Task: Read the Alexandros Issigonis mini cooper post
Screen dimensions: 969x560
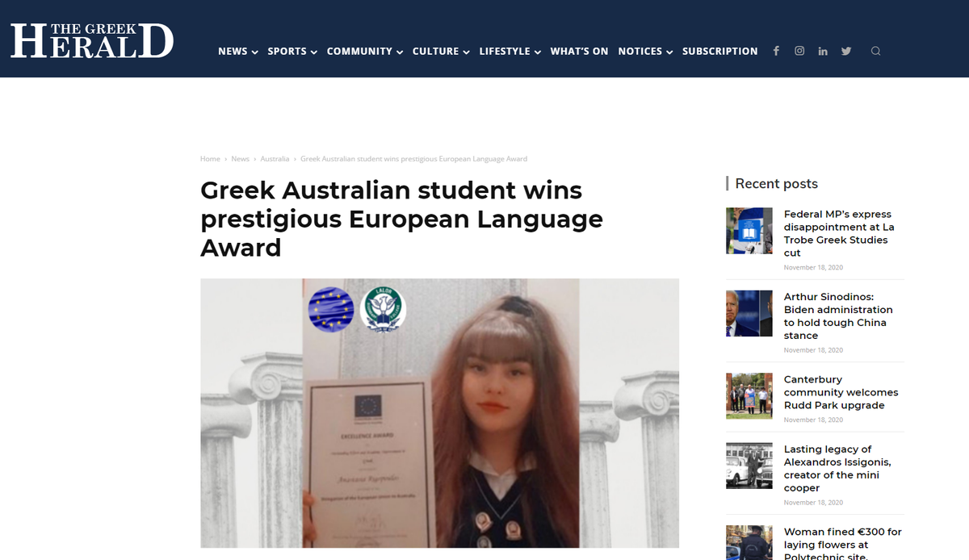Action: [837, 468]
